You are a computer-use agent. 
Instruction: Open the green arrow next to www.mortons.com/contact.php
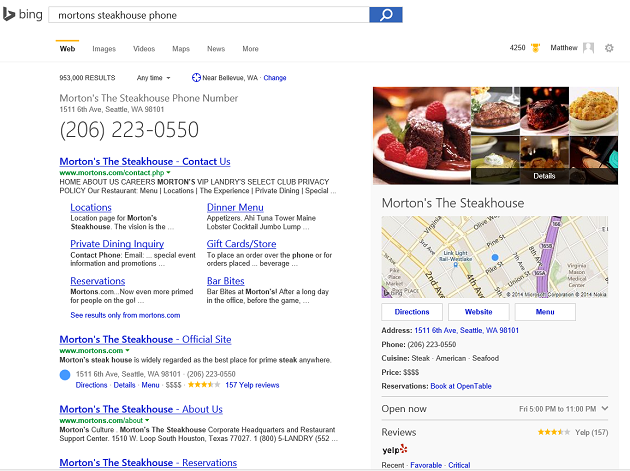(x=168, y=172)
